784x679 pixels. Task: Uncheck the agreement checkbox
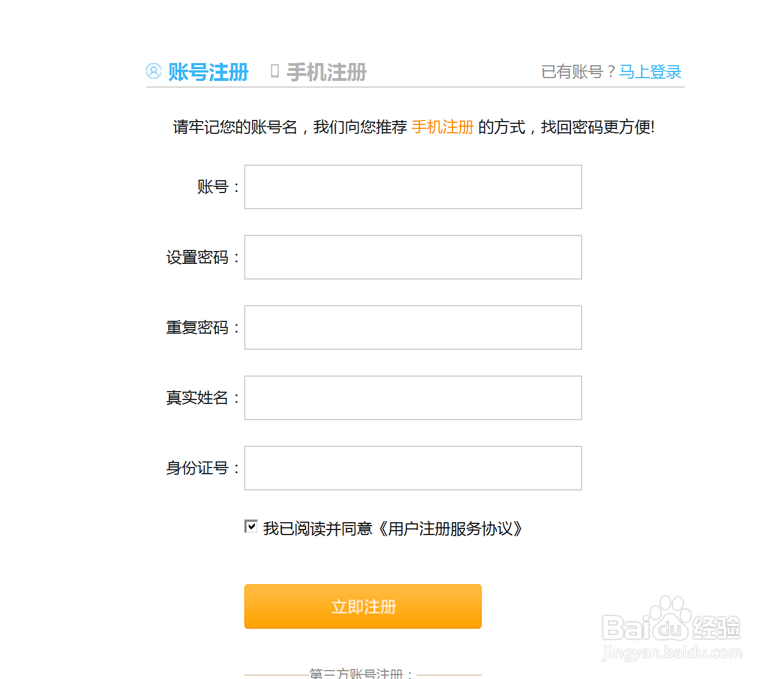click(x=251, y=526)
